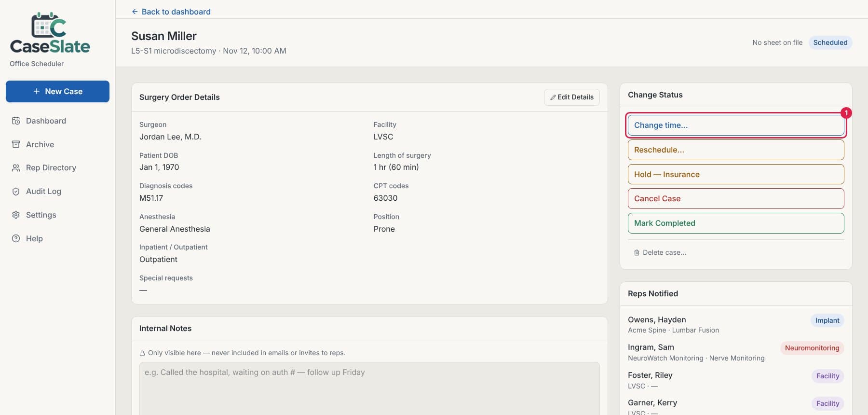Click the Delete case... link
868x415 pixels.
(660, 252)
